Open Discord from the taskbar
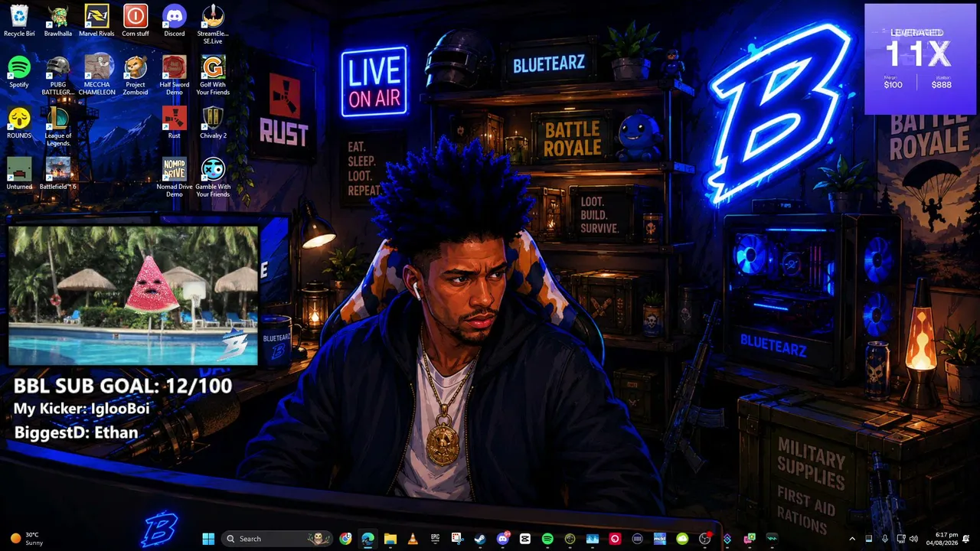980x551 pixels. click(503, 539)
